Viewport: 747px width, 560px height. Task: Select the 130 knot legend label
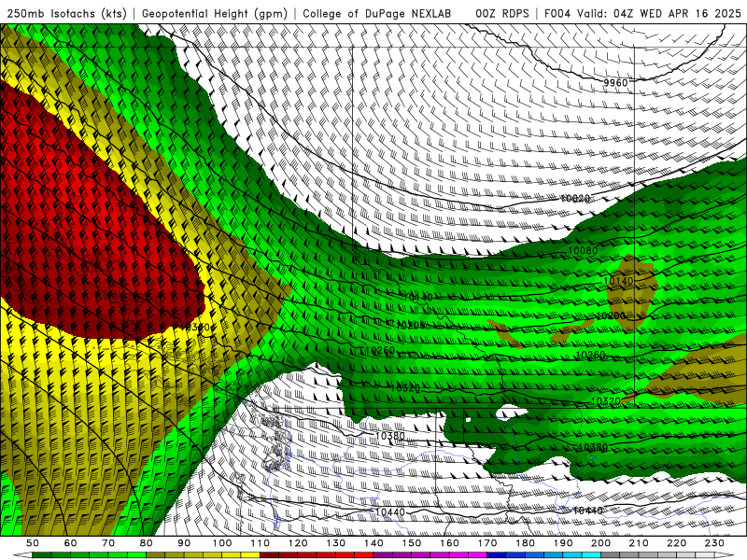coord(336,543)
